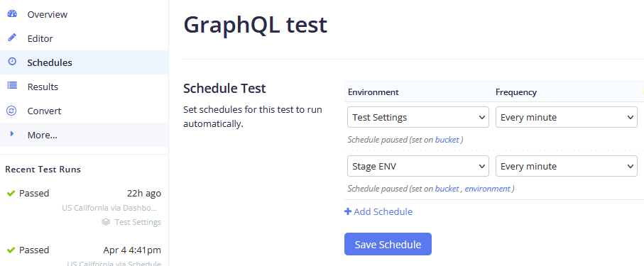Open the first Every minute frequency dropdown
Screen dimensions: 644x266
tap(567, 117)
